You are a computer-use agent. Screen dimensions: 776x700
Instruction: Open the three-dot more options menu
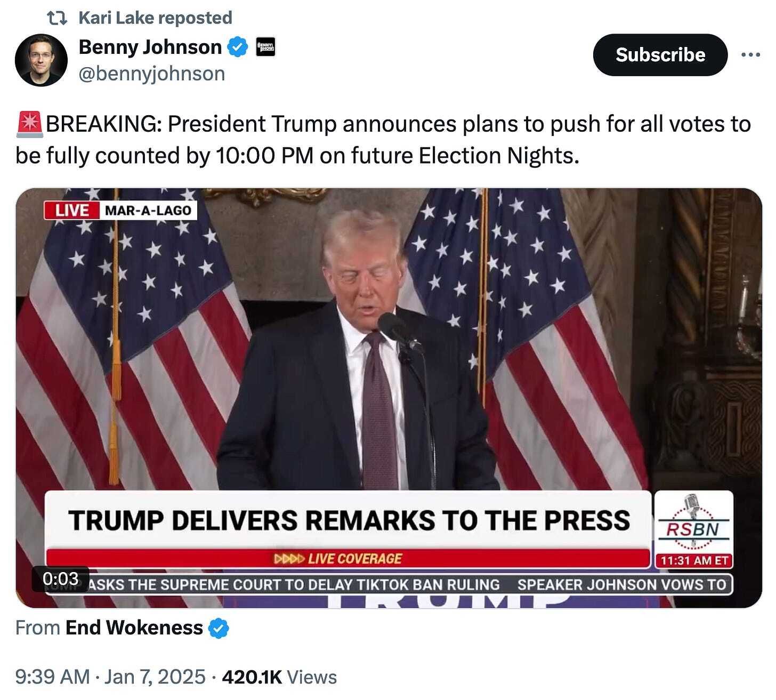(x=750, y=55)
